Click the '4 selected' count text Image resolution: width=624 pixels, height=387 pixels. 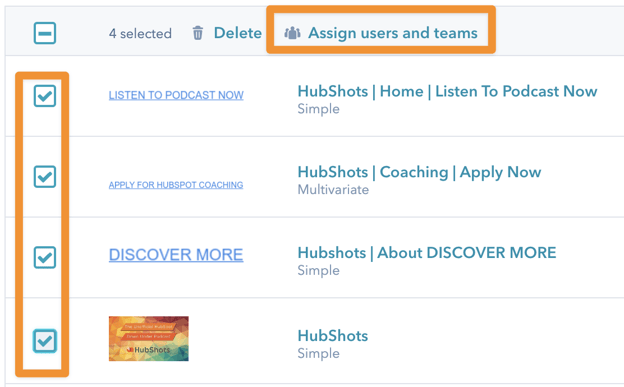(140, 33)
